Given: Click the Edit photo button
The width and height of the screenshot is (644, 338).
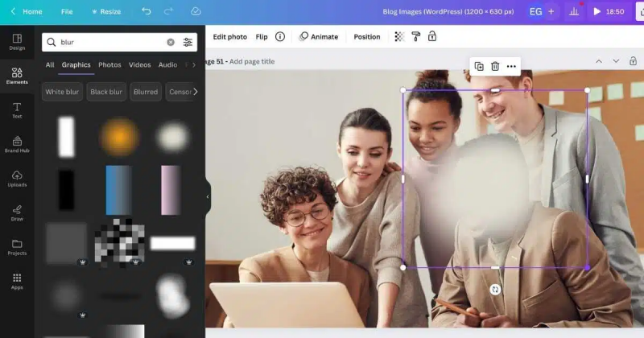Looking at the screenshot, I should [229, 37].
